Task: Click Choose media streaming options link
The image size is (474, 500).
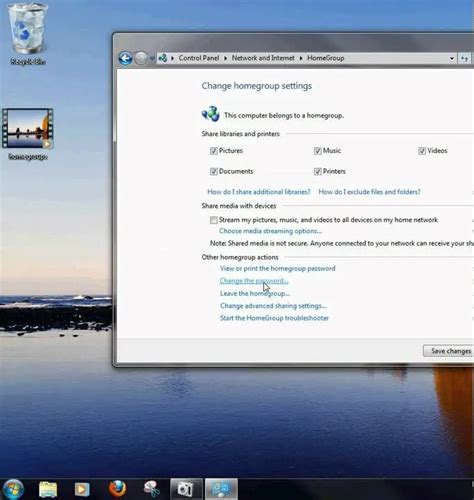Action: (270, 231)
